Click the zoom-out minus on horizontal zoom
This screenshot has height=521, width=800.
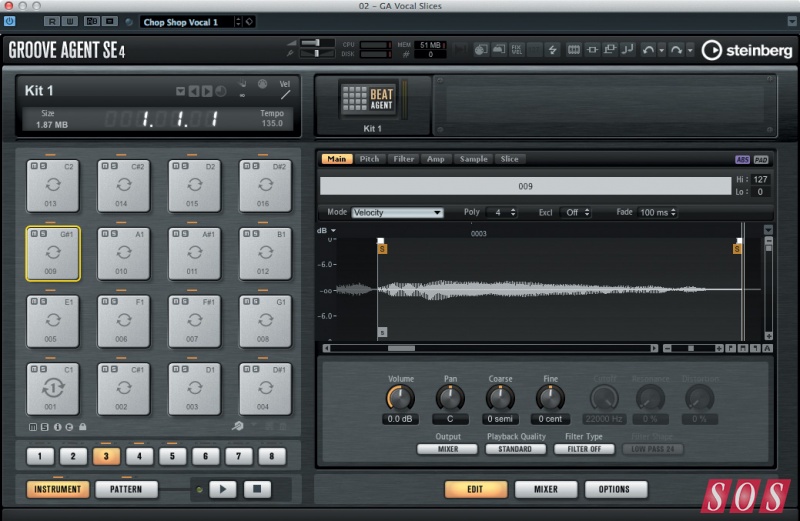(x=667, y=349)
